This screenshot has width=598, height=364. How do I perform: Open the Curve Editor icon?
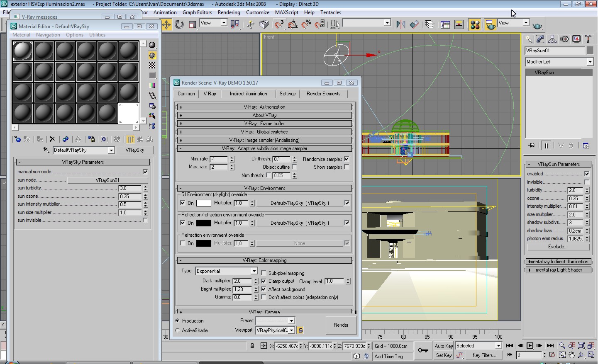(445, 25)
